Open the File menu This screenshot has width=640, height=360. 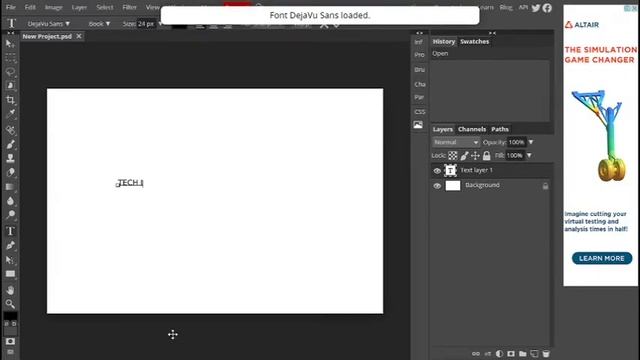11,7
